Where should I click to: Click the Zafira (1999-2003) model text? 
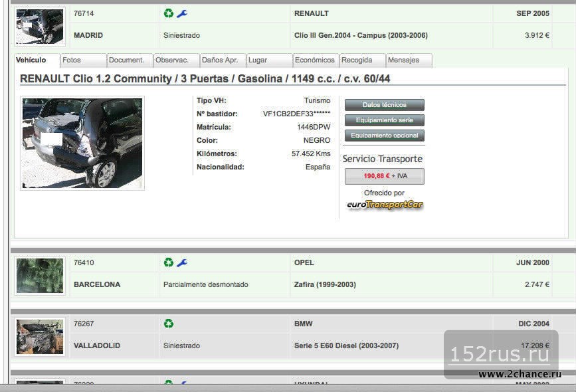click(x=325, y=284)
